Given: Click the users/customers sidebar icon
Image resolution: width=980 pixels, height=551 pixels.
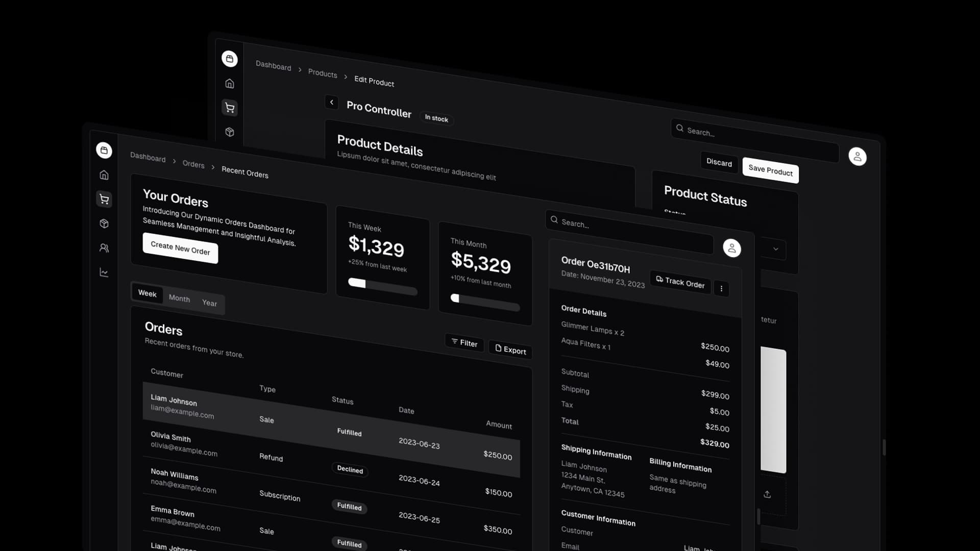Looking at the screenshot, I should [104, 247].
